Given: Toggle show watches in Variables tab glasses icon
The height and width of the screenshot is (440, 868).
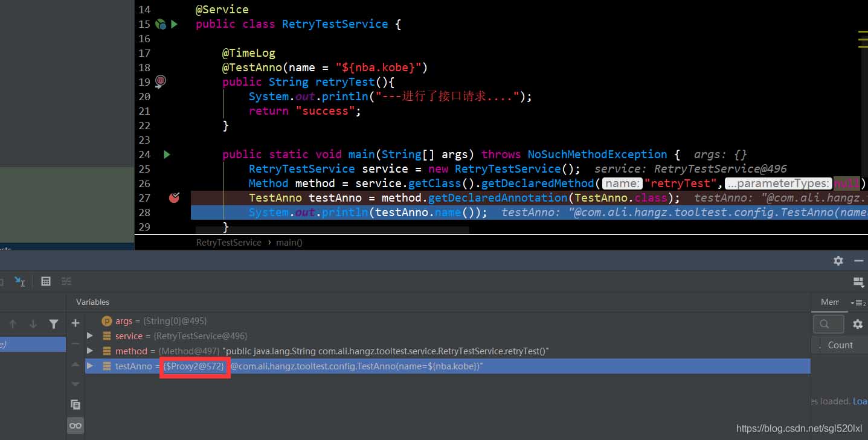Looking at the screenshot, I should click(76, 426).
